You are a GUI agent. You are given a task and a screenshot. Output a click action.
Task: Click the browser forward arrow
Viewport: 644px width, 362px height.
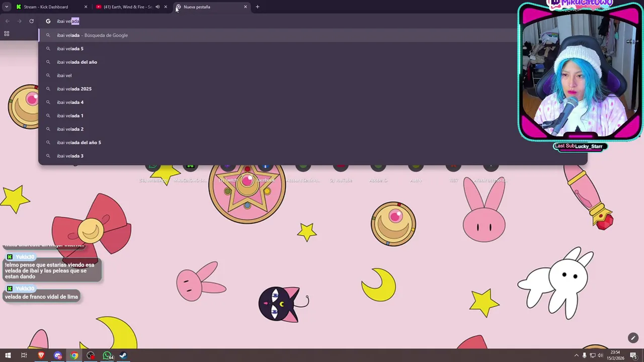(x=19, y=21)
